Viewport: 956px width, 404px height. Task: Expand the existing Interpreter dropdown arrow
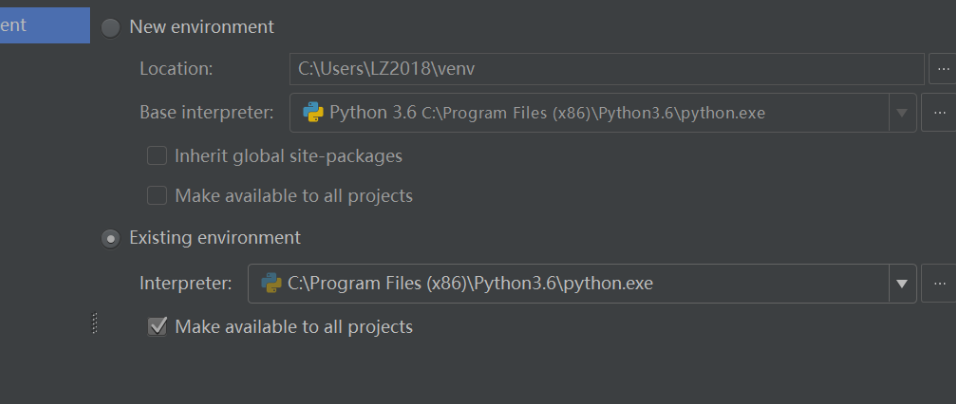pos(903,284)
